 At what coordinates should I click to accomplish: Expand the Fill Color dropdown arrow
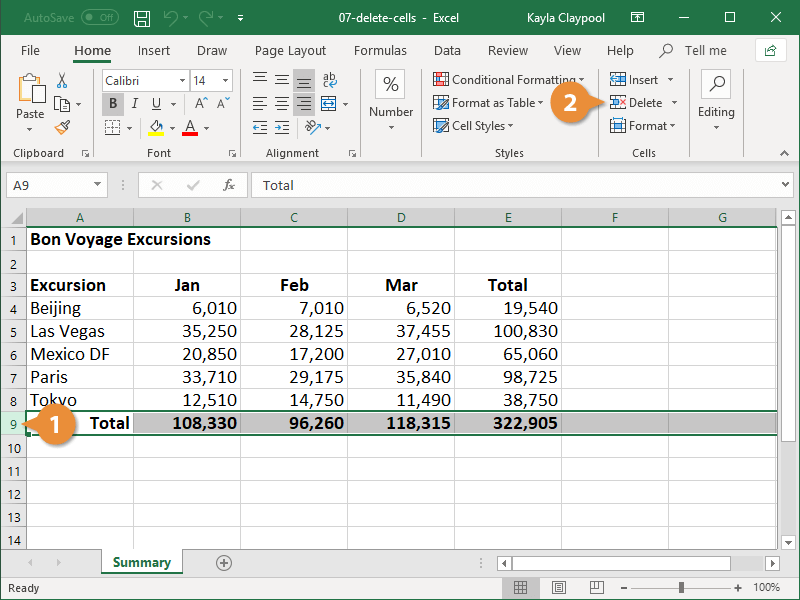click(x=172, y=127)
